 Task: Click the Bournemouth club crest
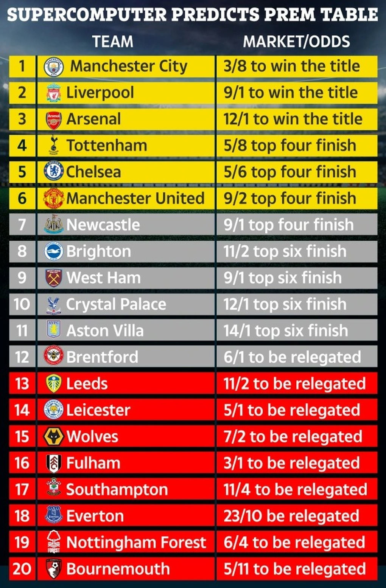[53, 568]
